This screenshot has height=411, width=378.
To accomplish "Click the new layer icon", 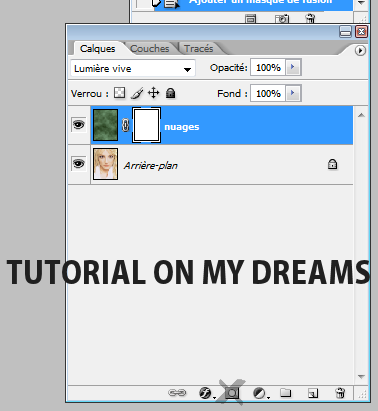I will pos(313,393).
